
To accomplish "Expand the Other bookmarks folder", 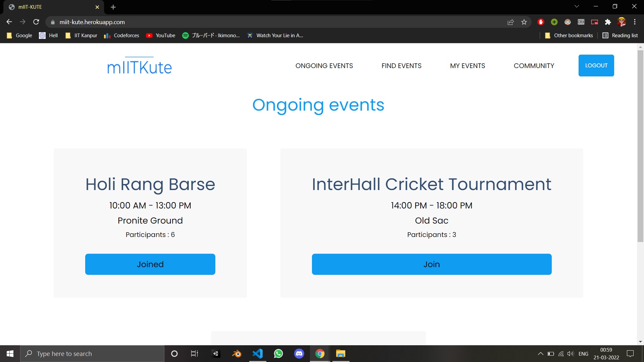I will tap(569, 36).
